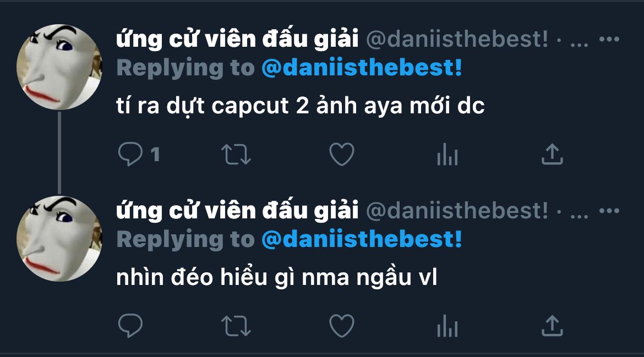This screenshot has width=644, height=357.
Task: View analytics of the capcut tweet
Action: tap(447, 154)
